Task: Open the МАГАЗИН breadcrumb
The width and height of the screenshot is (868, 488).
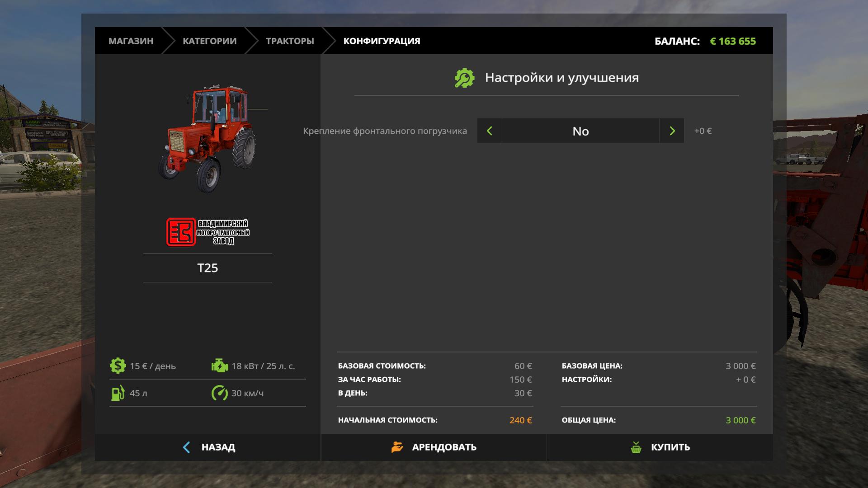Action: (131, 41)
